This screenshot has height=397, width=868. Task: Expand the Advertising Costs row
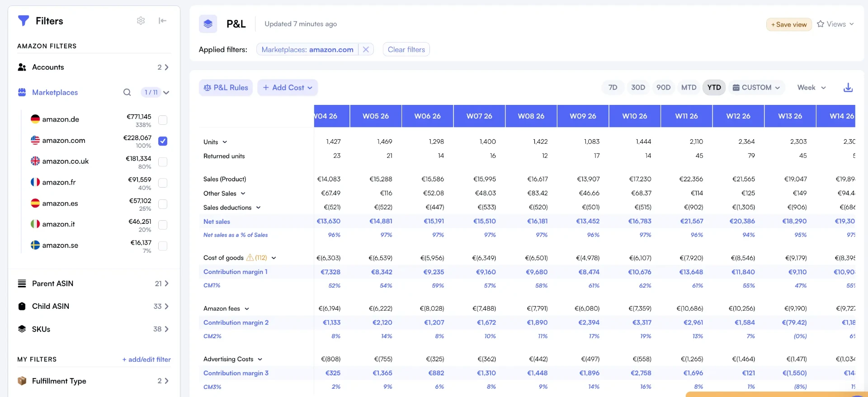tap(260, 359)
